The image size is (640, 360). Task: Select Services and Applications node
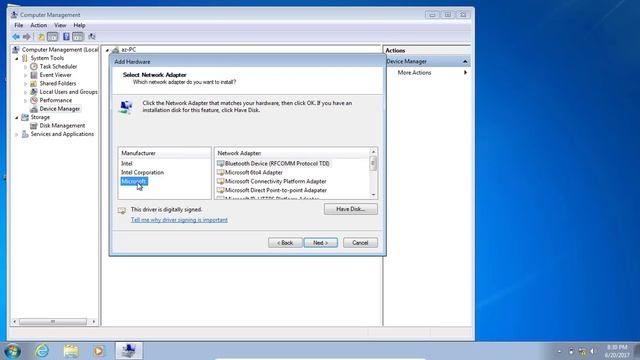click(62, 134)
